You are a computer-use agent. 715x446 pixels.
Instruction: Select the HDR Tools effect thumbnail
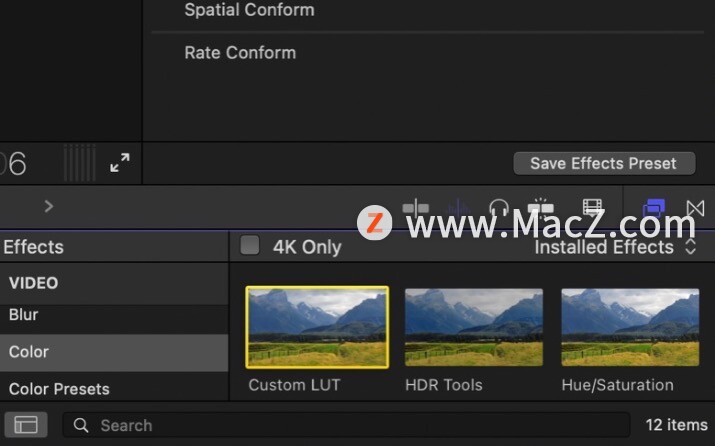pyautogui.click(x=474, y=327)
